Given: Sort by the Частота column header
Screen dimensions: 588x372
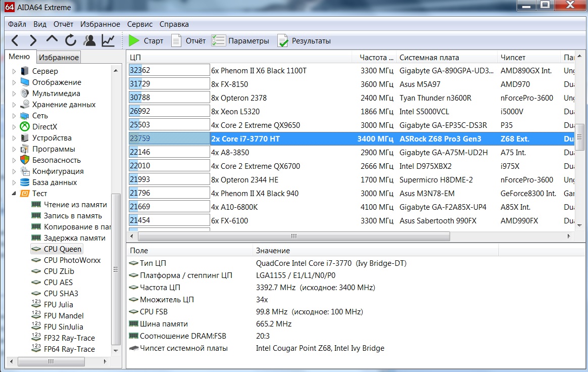Looking at the screenshot, I should click(374, 58).
